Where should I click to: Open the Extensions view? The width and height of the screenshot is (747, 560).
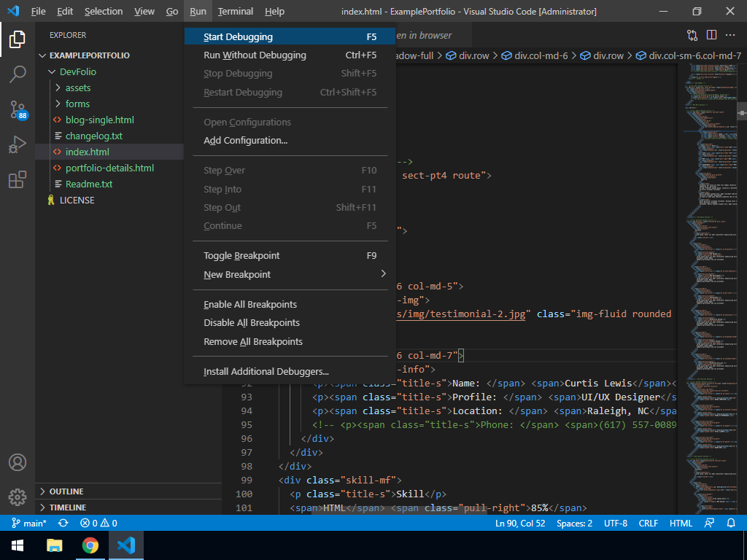tap(18, 180)
